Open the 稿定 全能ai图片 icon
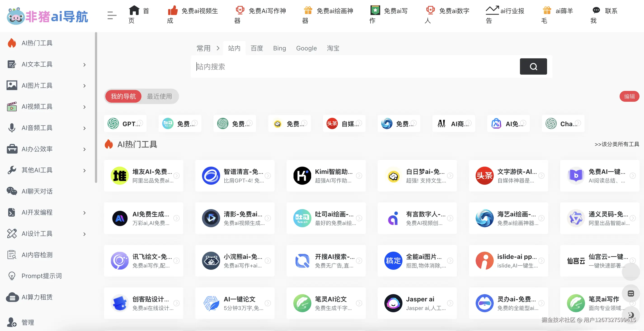Viewport: 644px width, 331px height. tap(393, 261)
